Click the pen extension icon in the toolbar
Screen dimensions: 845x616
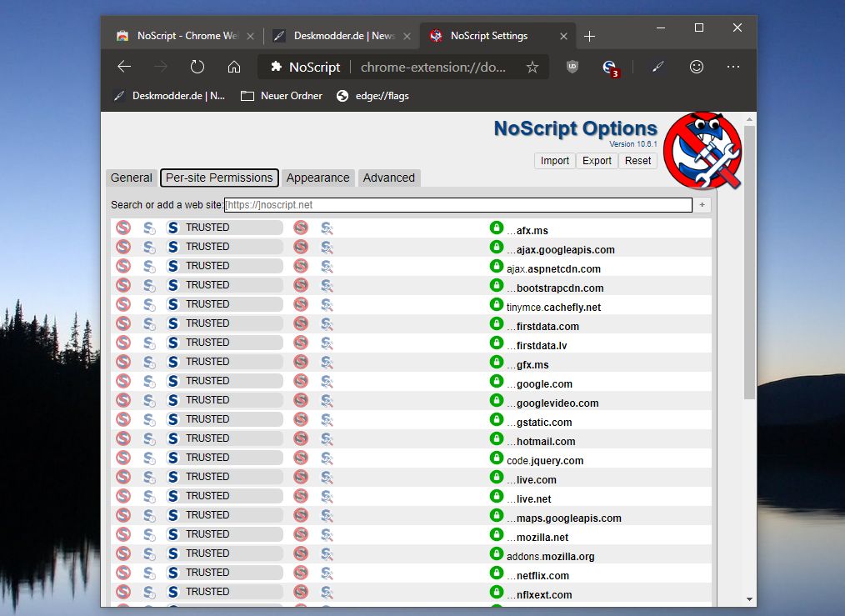[x=658, y=67]
